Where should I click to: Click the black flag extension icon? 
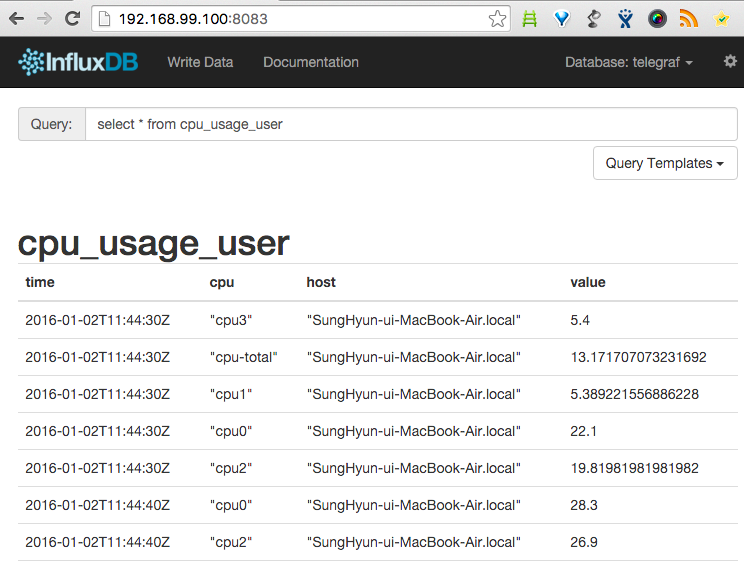594,19
